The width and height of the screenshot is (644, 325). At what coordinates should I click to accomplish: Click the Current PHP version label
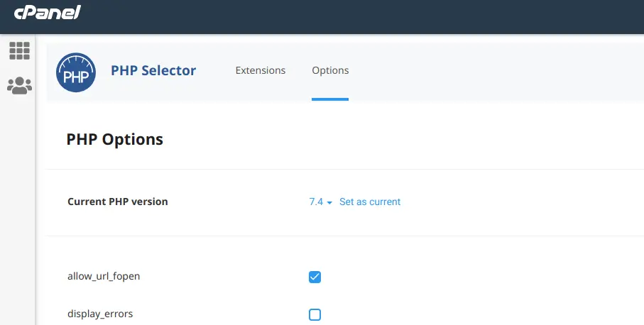[x=117, y=202]
